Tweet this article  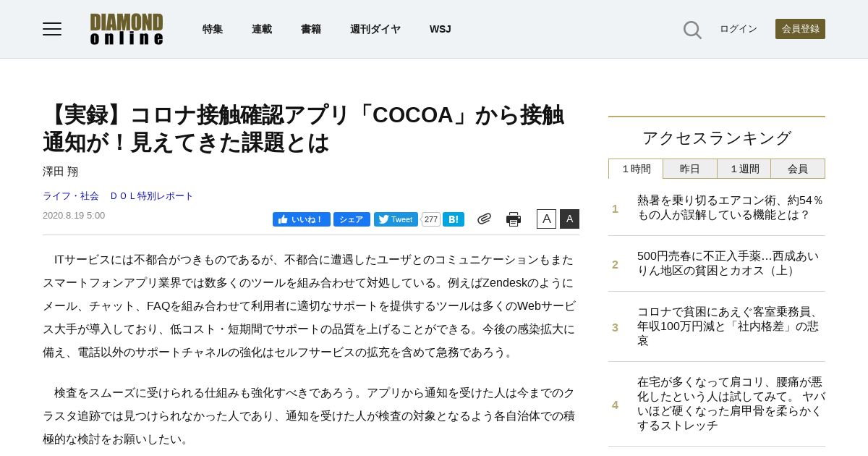click(x=396, y=219)
